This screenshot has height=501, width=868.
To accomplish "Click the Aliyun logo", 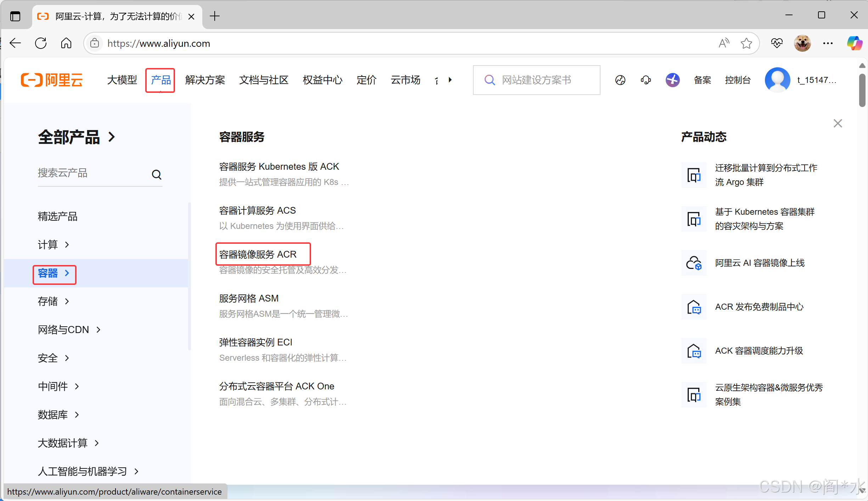I will coord(52,80).
